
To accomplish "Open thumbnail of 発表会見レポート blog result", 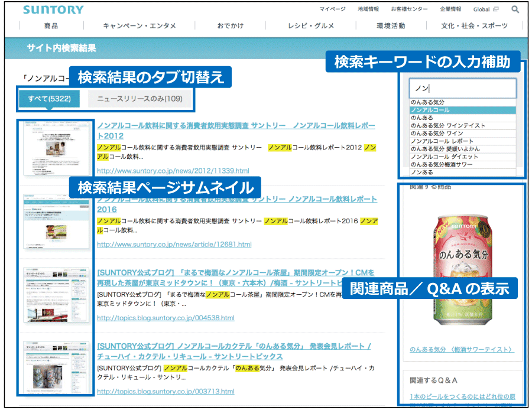I will 56,368.
